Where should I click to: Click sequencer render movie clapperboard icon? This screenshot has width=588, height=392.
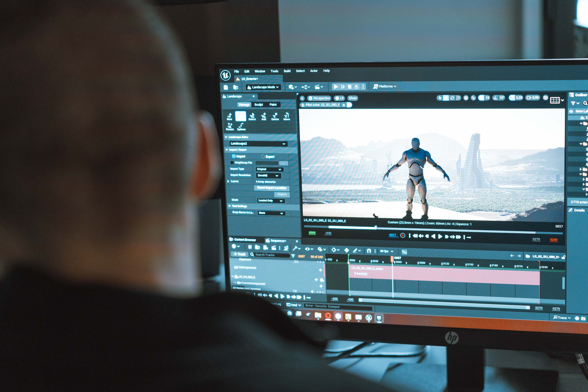point(274,248)
